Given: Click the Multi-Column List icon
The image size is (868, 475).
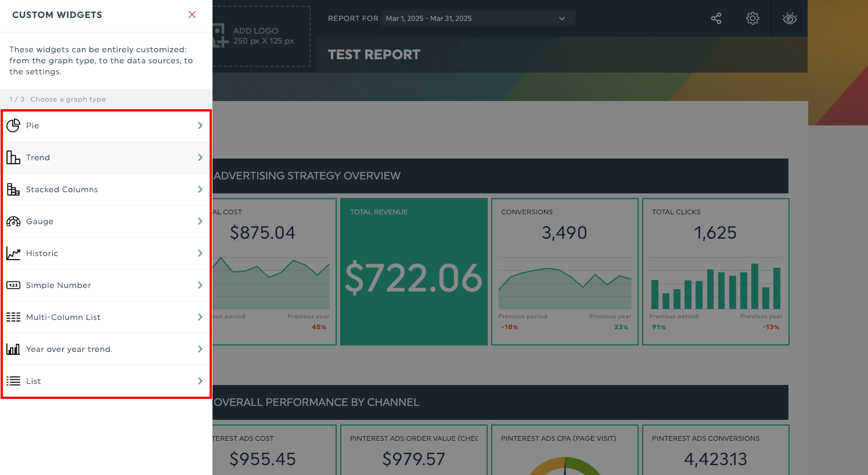Looking at the screenshot, I should pos(13,316).
